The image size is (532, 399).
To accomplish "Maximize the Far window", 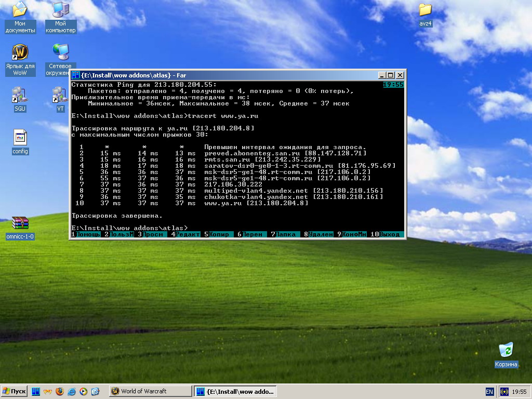I will (x=391, y=75).
